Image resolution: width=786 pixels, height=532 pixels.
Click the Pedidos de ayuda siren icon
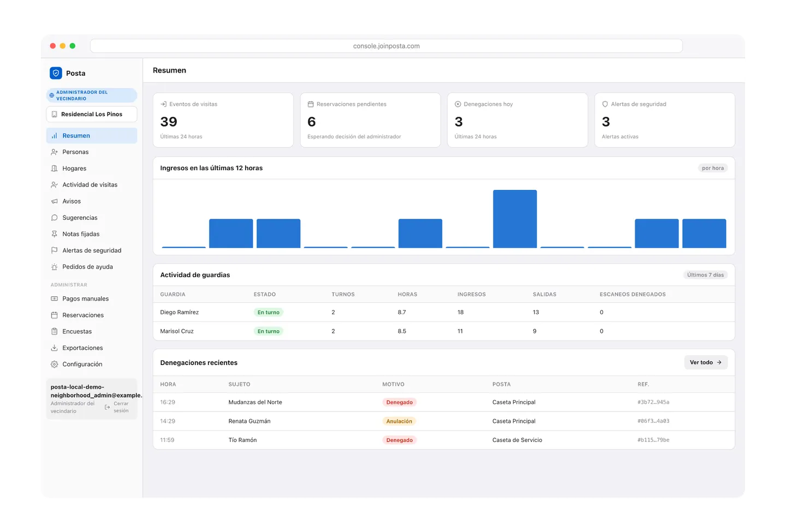55,267
